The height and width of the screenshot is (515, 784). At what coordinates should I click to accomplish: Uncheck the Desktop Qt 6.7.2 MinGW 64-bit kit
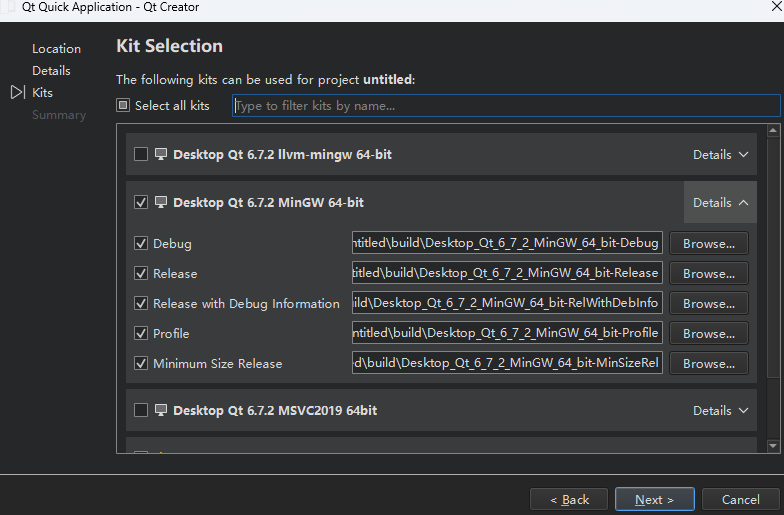[141, 202]
